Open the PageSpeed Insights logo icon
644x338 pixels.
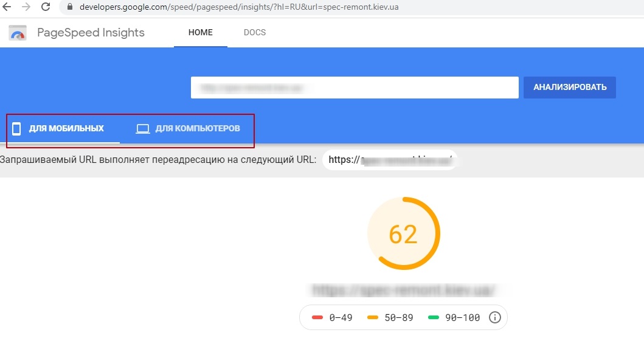tap(18, 33)
